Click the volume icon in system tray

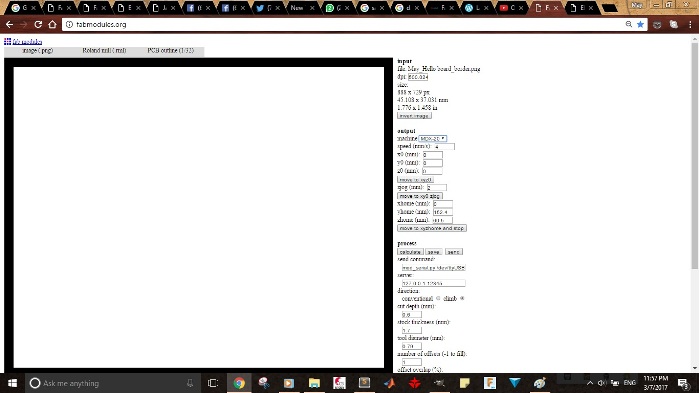pos(602,383)
